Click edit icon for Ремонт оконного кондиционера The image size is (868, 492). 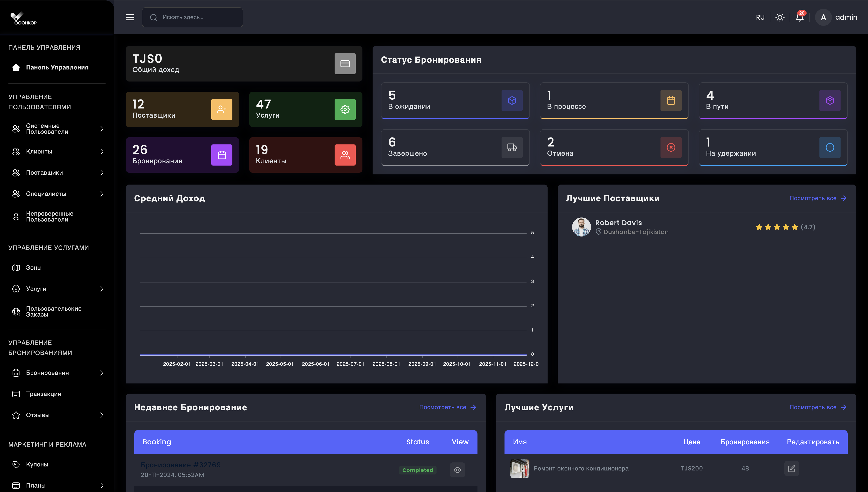tap(791, 468)
